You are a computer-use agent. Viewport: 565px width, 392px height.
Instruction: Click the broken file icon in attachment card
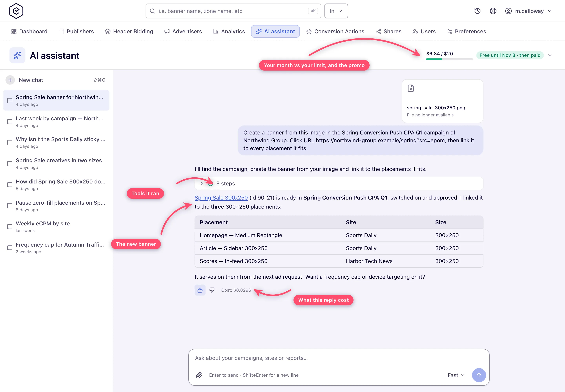tap(411, 88)
